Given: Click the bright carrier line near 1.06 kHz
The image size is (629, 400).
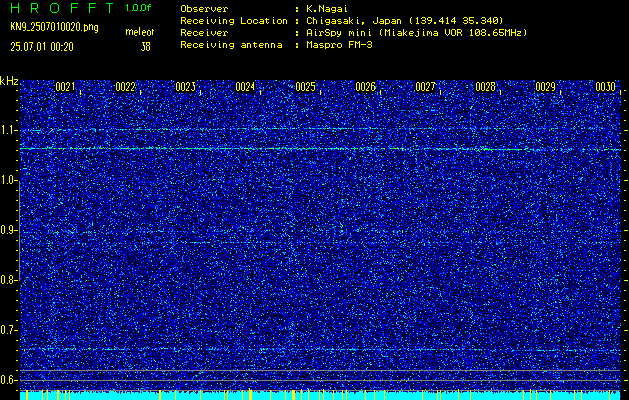Looking at the screenshot, I should coord(320,149).
